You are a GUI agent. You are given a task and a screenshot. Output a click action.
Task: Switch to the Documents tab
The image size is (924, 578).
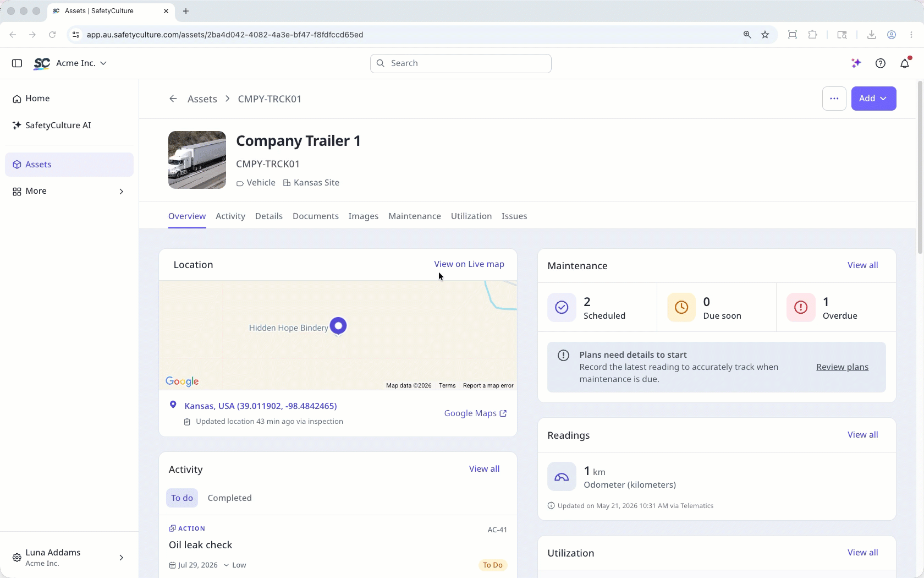(x=316, y=216)
